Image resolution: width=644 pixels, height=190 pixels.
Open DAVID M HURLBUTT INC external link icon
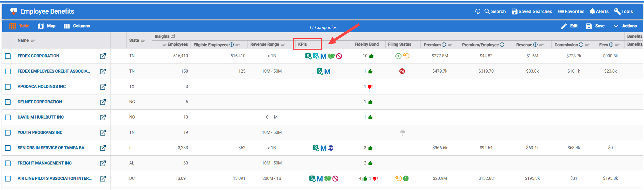pyautogui.click(x=103, y=117)
